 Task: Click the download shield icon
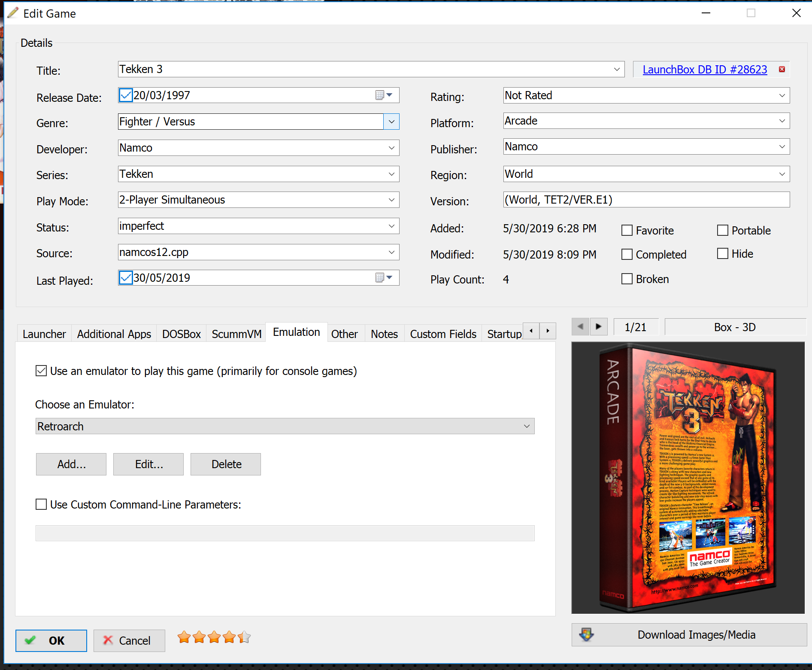tap(586, 634)
